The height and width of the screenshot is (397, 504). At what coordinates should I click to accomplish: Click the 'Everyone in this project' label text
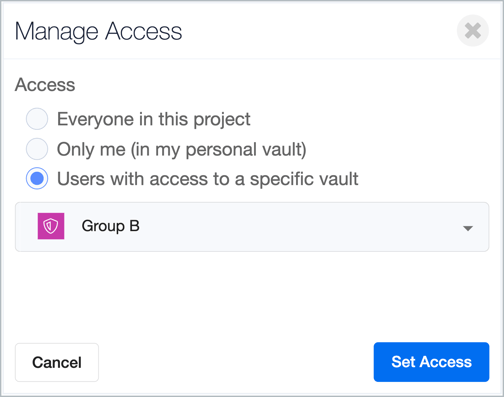tap(153, 119)
